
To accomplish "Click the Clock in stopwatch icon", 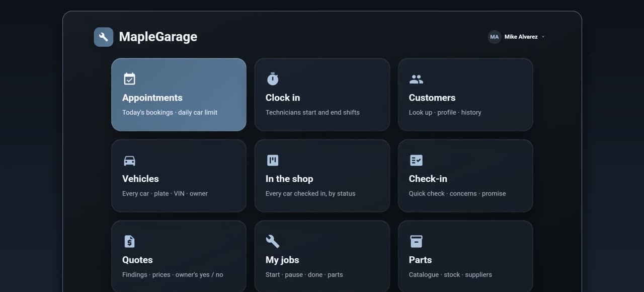I will click(x=273, y=79).
